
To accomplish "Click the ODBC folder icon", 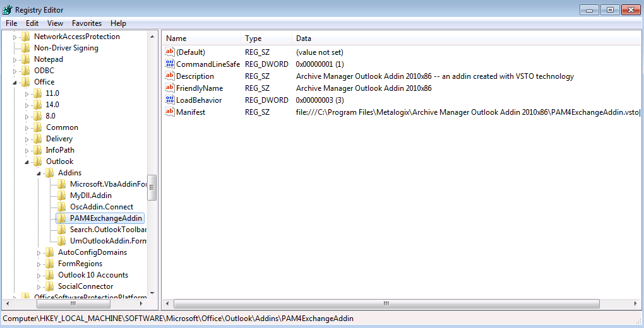I will click(x=26, y=71).
